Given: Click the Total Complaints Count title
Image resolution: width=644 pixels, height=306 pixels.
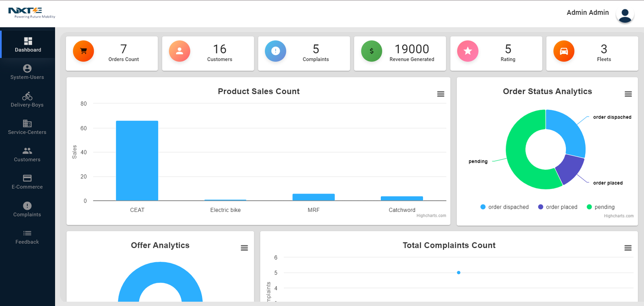Looking at the screenshot, I should click(449, 245).
